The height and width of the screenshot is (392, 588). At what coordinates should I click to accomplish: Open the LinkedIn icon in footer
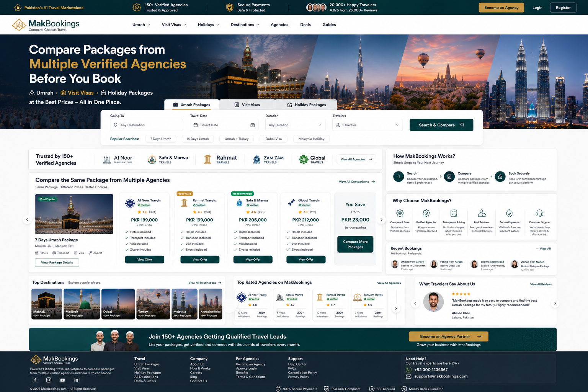(x=76, y=380)
